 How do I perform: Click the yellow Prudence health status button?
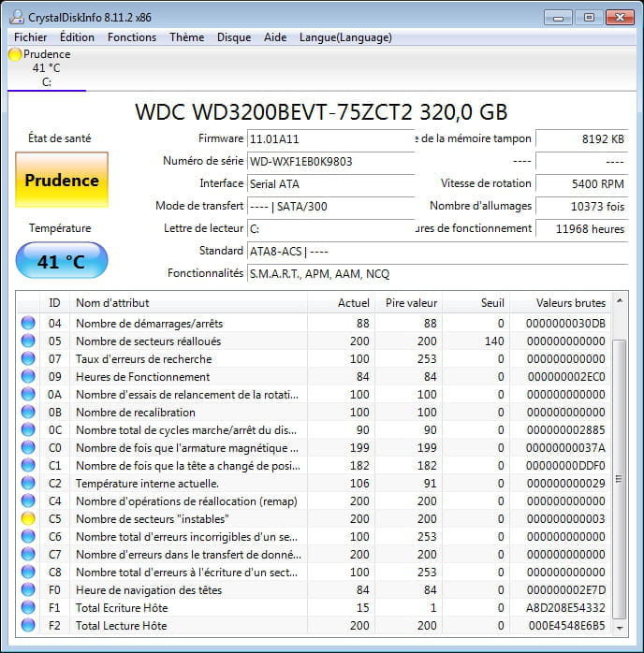coord(62,180)
